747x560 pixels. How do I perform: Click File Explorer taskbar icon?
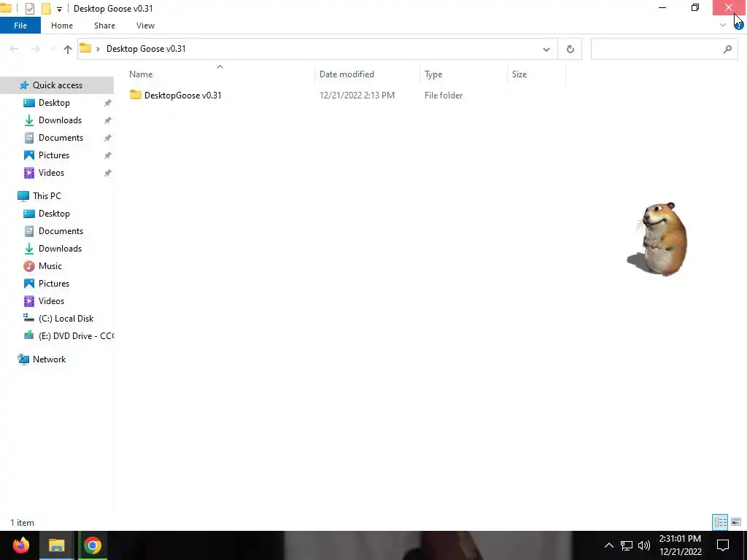(x=57, y=545)
